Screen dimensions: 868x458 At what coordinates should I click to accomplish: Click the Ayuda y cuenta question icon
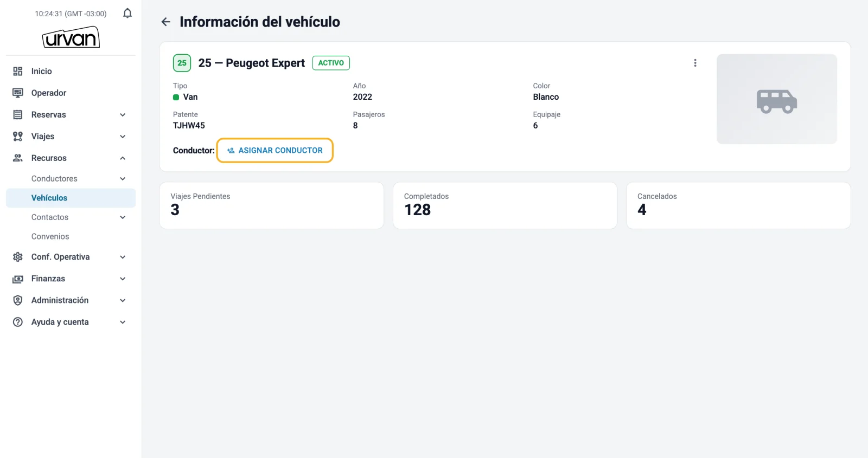click(x=18, y=322)
